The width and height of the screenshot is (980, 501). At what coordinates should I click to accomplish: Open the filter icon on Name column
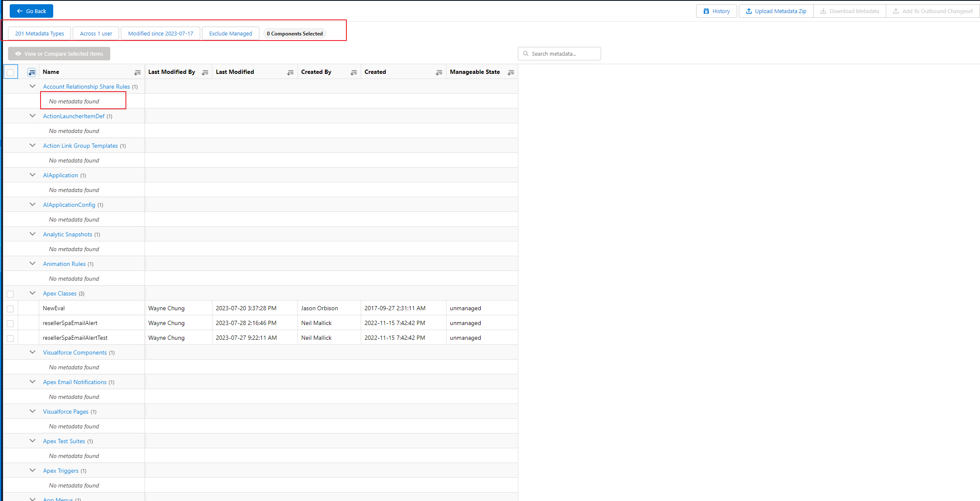pyautogui.click(x=137, y=72)
